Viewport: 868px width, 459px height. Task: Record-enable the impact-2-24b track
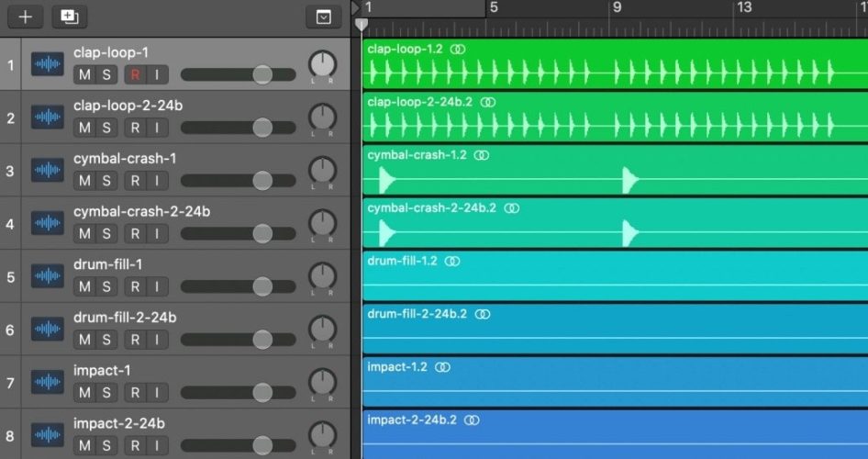click(135, 446)
